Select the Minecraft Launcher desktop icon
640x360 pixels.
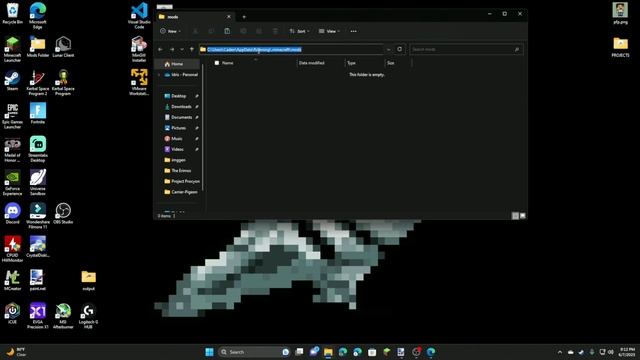pyautogui.click(x=12, y=49)
